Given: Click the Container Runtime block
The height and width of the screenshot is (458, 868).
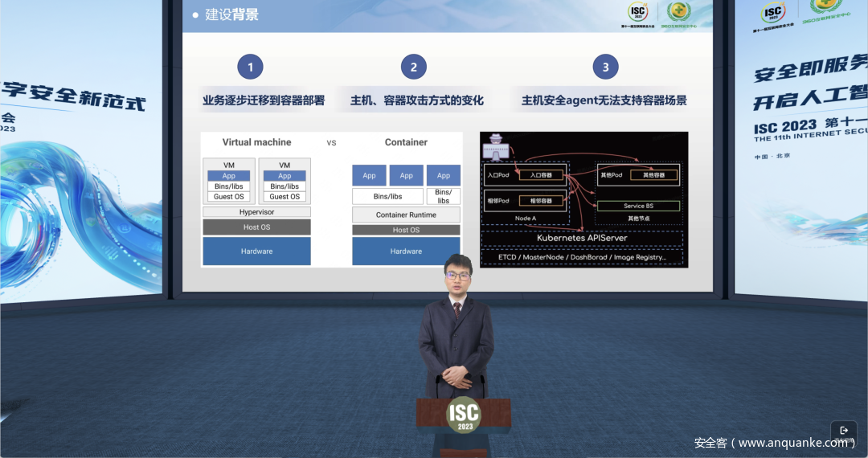Looking at the screenshot, I should (x=406, y=215).
